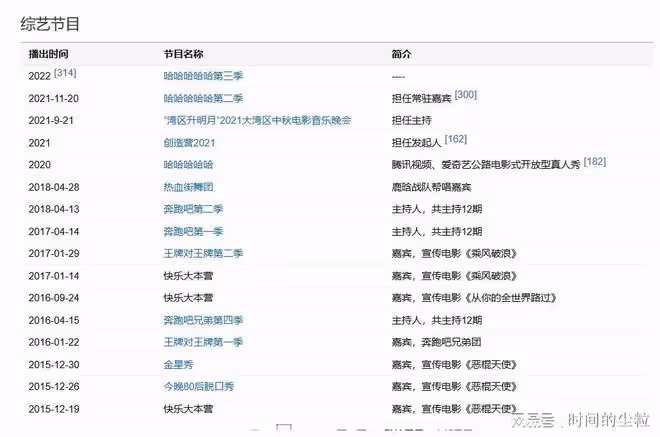660x437 pixels.
Task: Click the 简介 column header
Action: [401, 54]
